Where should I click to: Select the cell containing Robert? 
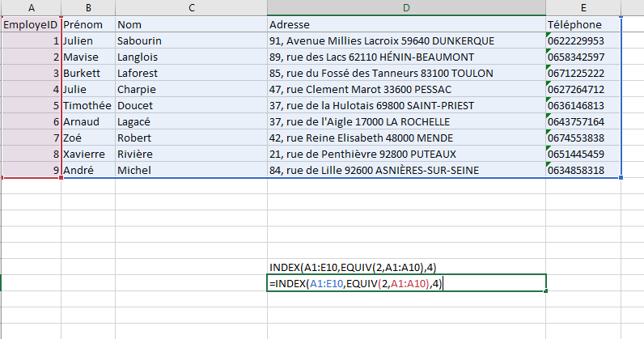[192, 138]
